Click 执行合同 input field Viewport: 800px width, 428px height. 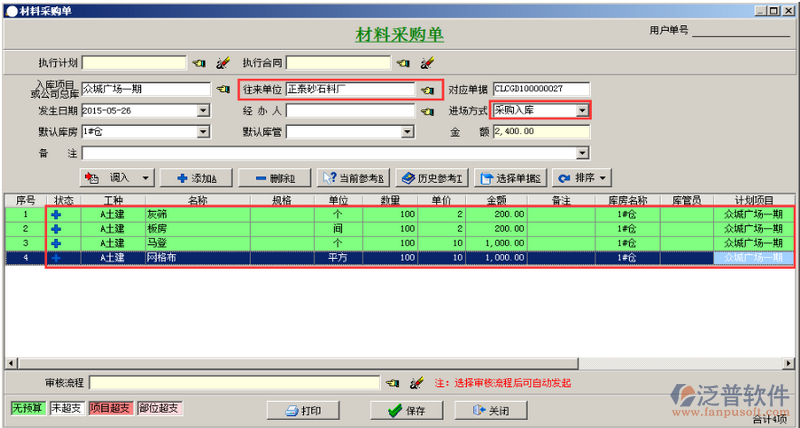click(x=338, y=63)
